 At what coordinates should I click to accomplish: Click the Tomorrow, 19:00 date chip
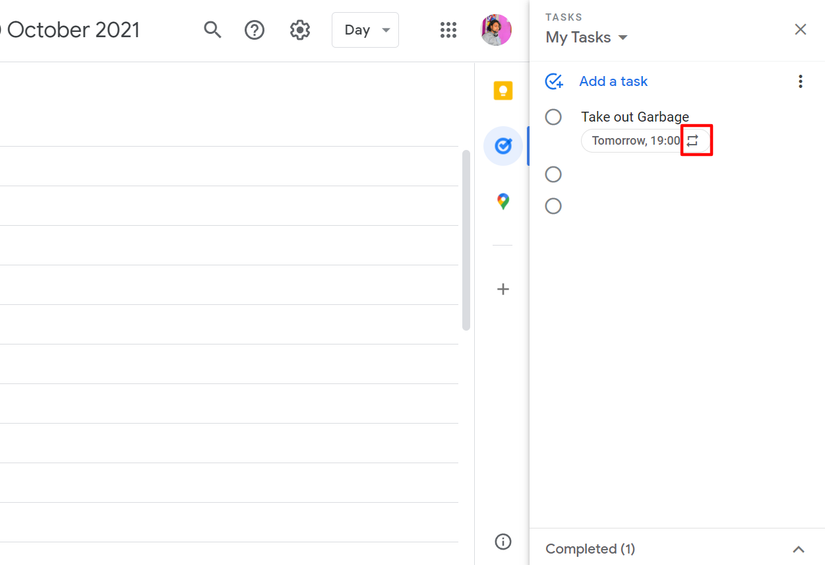click(645, 140)
